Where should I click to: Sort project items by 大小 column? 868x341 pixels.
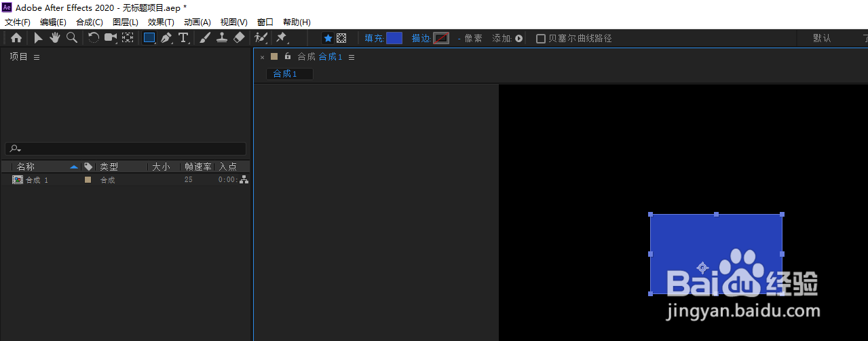(161, 166)
